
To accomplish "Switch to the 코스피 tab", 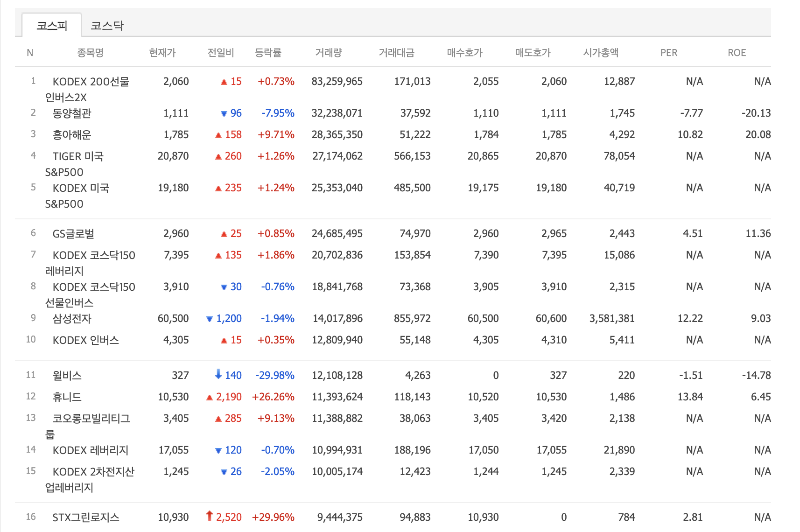I will pyautogui.click(x=52, y=25).
